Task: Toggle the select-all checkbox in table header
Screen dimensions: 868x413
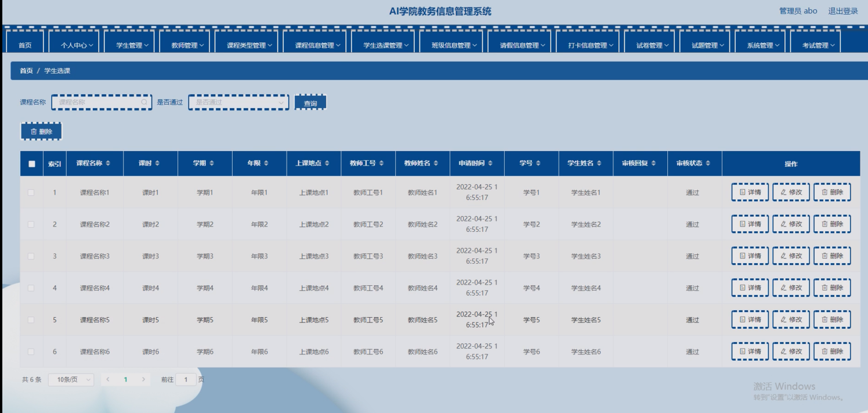Action: click(x=32, y=164)
